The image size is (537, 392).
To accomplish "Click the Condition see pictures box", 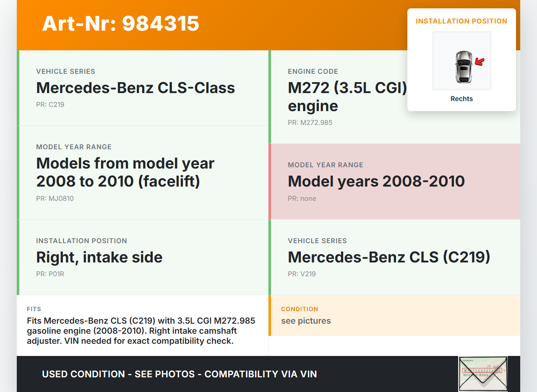I will (394, 316).
